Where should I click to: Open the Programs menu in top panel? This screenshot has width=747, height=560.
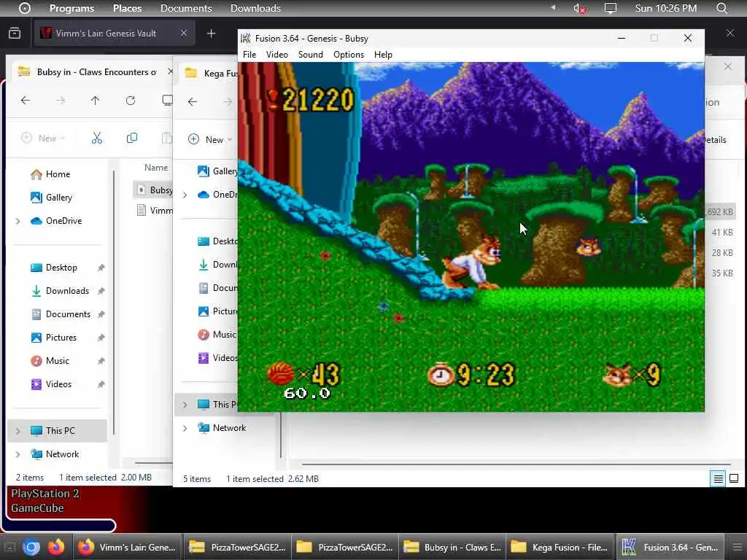(71, 8)
